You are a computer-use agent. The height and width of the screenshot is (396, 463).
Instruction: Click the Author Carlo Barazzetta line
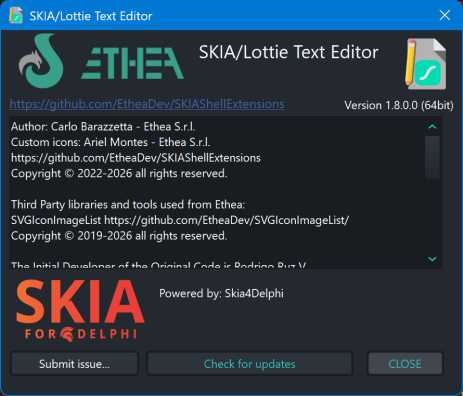pos(103,127)
